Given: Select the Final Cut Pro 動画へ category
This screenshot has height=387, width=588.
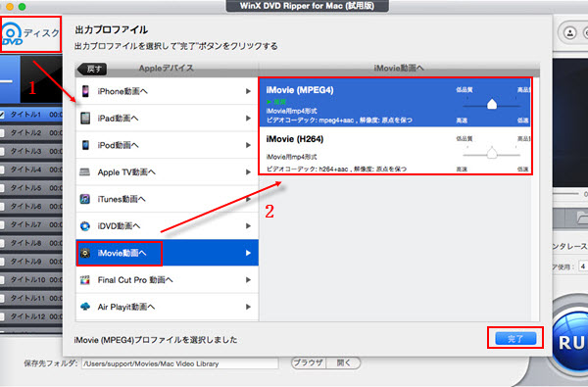Looking at the screenshot, I should [x=167, y=280].
